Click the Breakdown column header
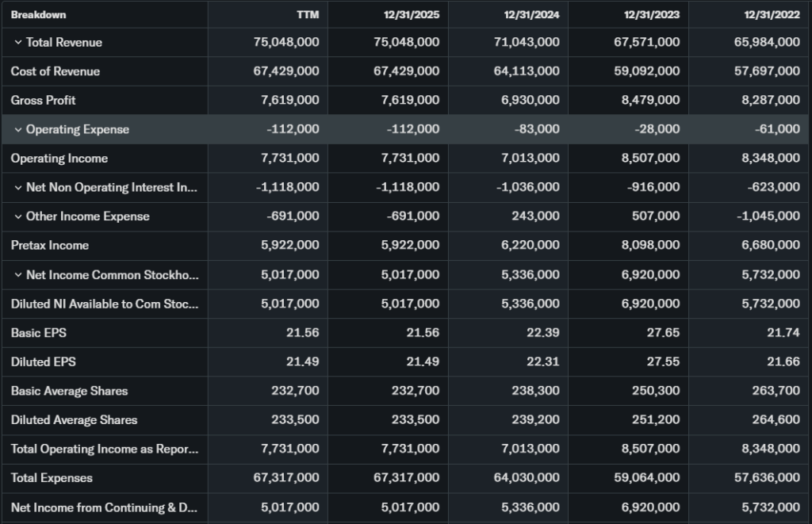The width and height of the screenshot is (812, 524). pos(38,15)
